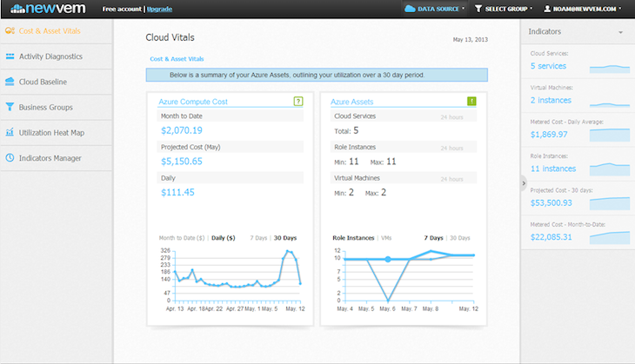Screen dimensions: 635x364
Task: Click the Role Instances sparkline chart
Action: click(610, 169)
